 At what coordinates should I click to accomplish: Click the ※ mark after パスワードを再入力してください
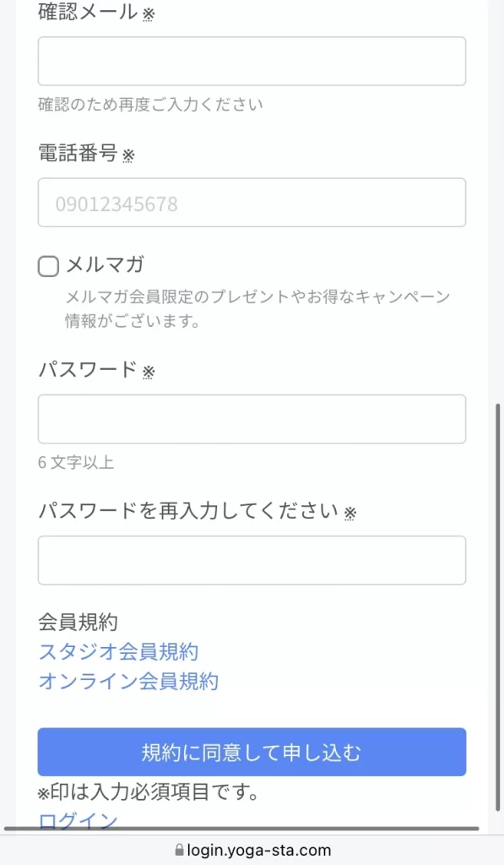click(350, 514)
